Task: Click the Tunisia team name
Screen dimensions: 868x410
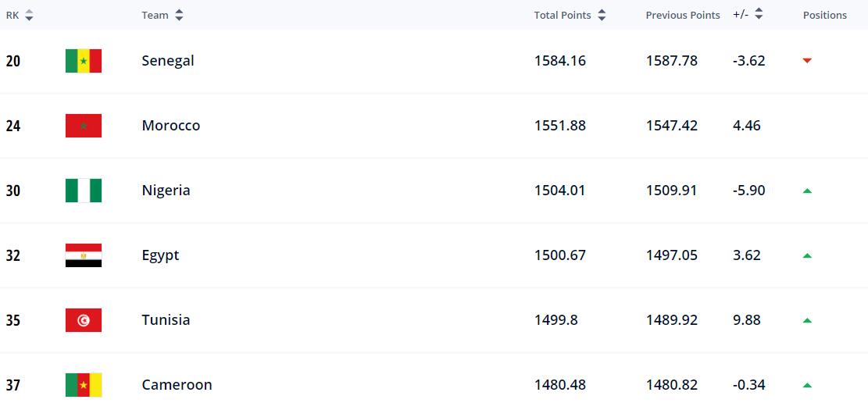Action: click(x=166, y=320)
